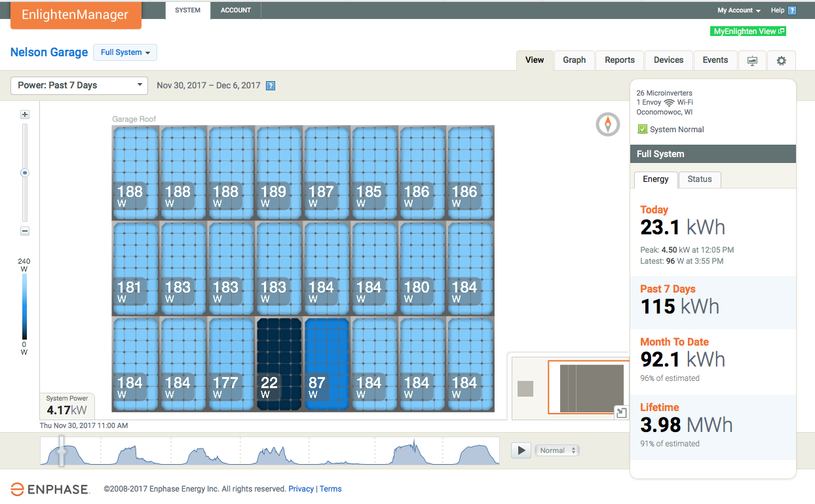Viewport: 815px width, 504px height.
Task: Click the EnlightenManager logo
Action: (75, 15)
